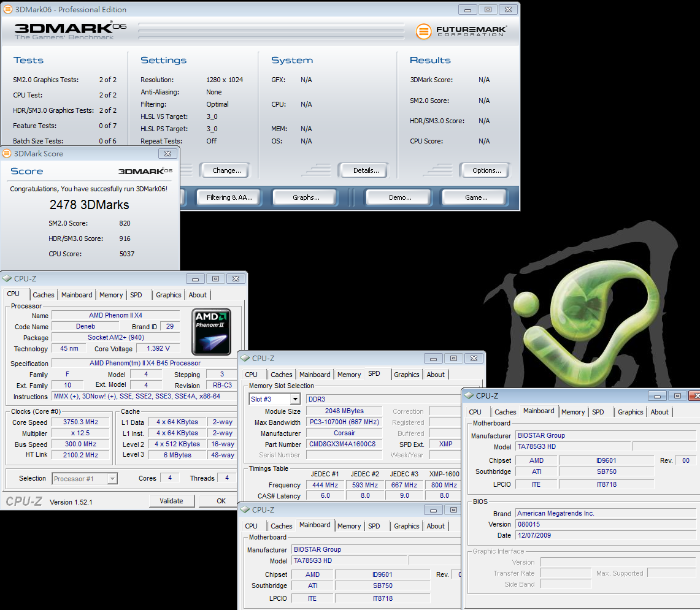700x610 pixels.
Task: Maximize the 3DMark06 Professional Edition window
Action: point(488,10)
